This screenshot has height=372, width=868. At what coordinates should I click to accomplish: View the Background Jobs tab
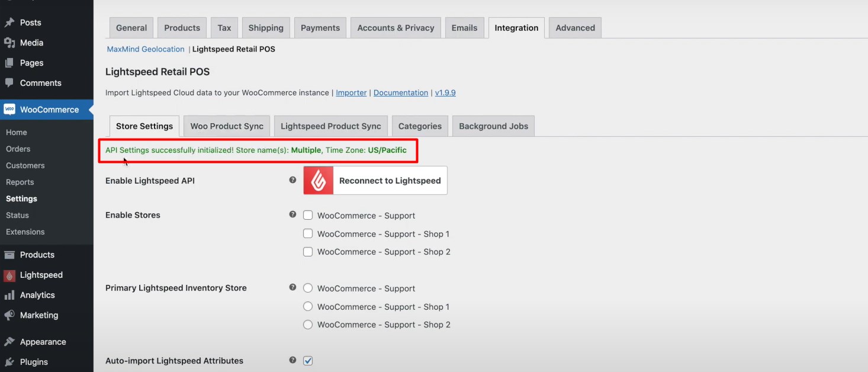click(x=494, y=126)
